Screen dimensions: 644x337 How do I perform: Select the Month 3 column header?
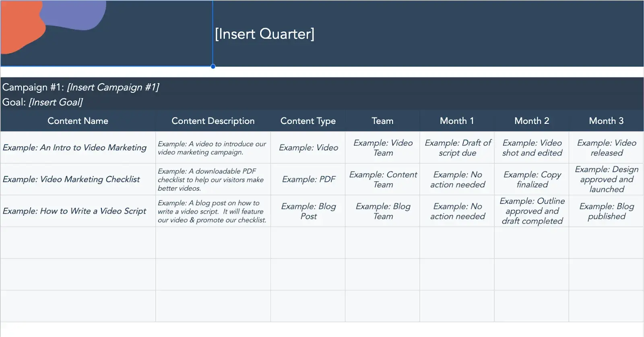pos(606,121)
